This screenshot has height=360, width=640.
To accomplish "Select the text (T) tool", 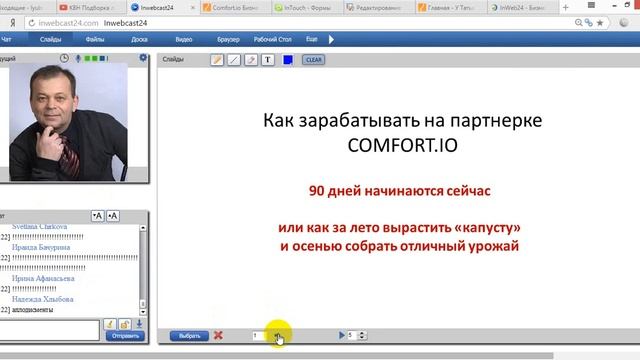I will coord(268,60).
